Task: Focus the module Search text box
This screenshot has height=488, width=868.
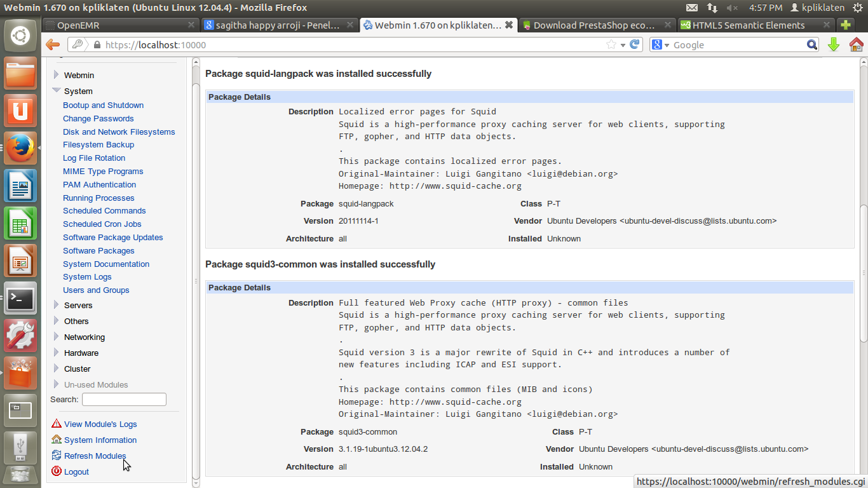Action: click(x=124, y=400)
